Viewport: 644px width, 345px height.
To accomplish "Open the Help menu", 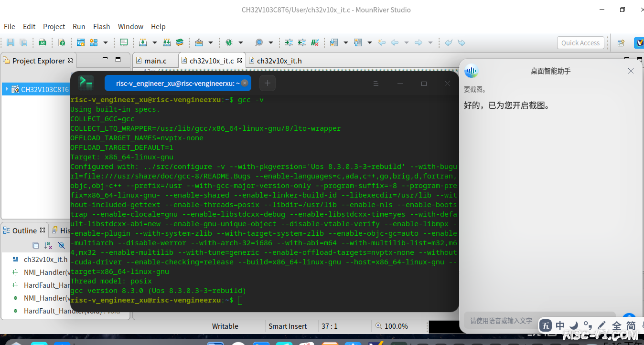I will click(x=158, y=26).
